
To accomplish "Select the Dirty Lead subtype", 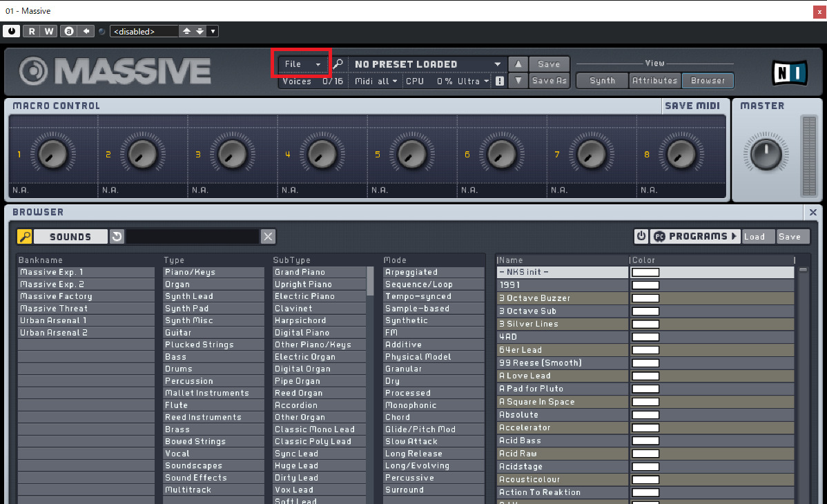I will [320, 478].
